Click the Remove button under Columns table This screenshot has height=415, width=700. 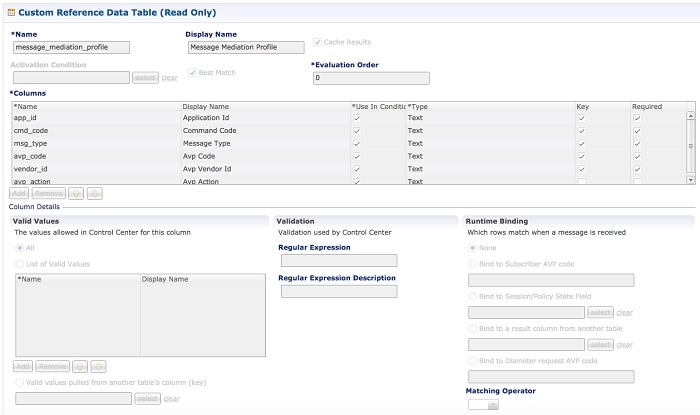(49, 194)
